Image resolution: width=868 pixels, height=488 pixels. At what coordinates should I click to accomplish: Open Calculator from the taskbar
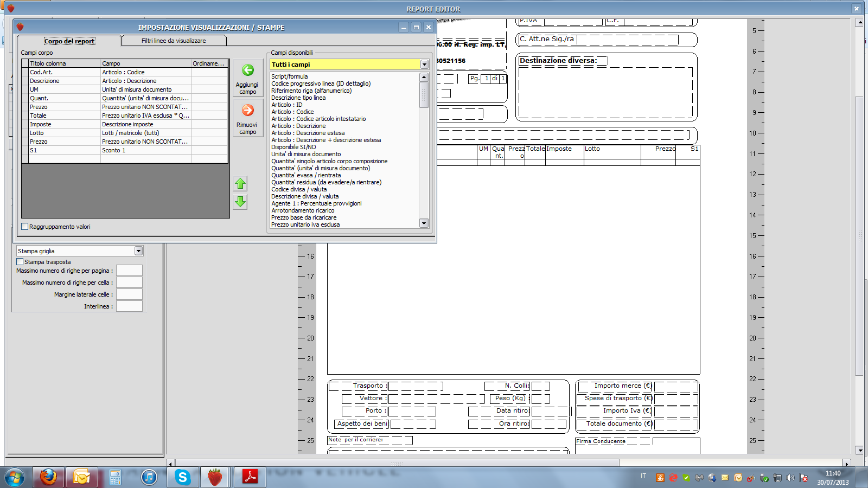point(115,477)
